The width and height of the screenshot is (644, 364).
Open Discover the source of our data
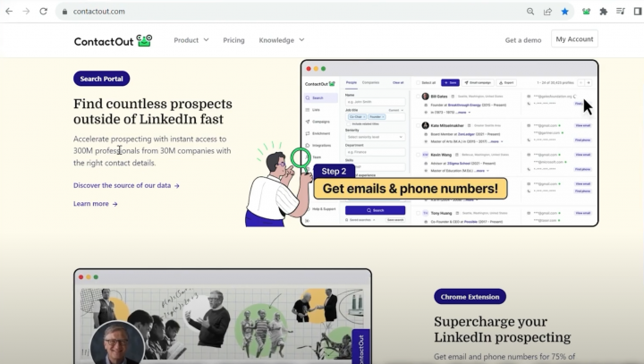pyautogui.click(x=126, y=186)
